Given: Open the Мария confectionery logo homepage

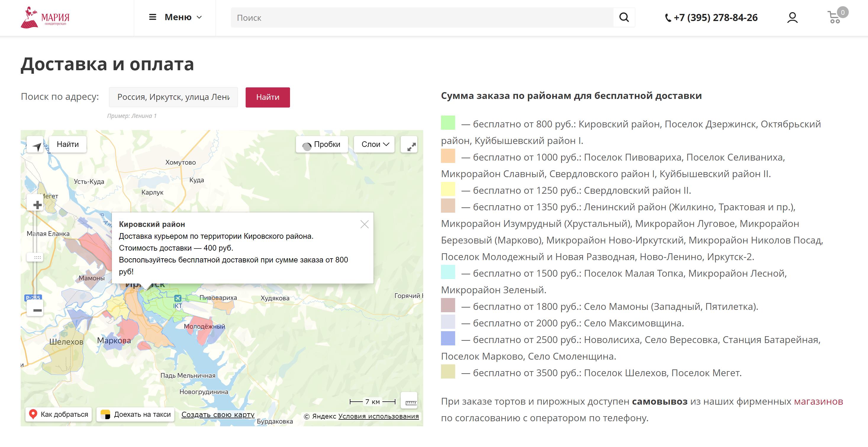Looking at the screenshot, I should [45, 17].
